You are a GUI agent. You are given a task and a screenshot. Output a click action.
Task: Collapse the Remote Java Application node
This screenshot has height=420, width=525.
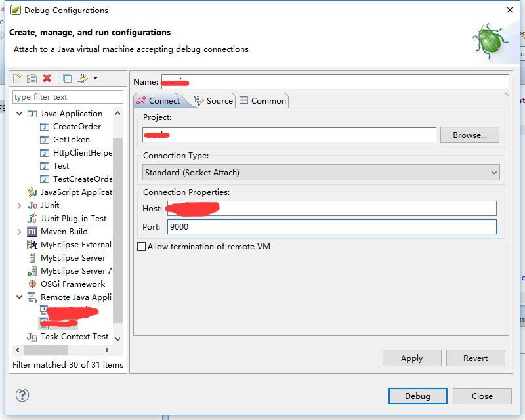click(x=20, y=297)
